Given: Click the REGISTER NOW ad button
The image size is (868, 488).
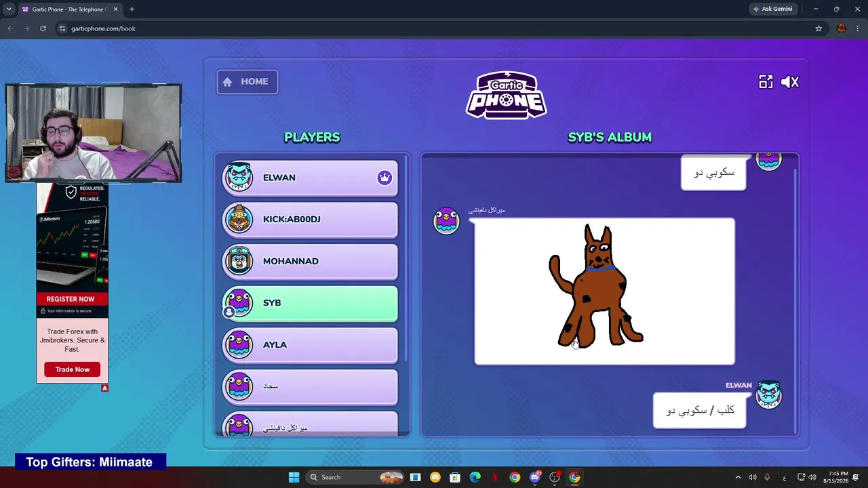Looking at the screenshot, I should pos(71,299).
